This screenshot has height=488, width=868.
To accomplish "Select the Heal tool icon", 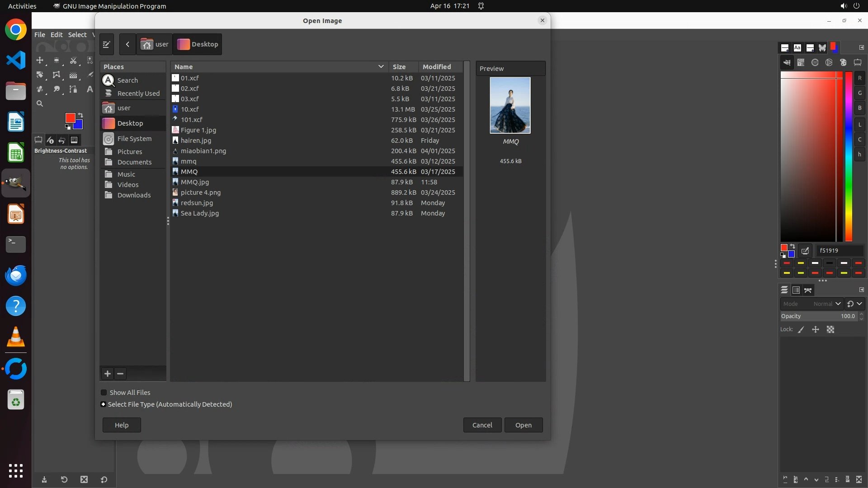I will [x=40, y=89].
